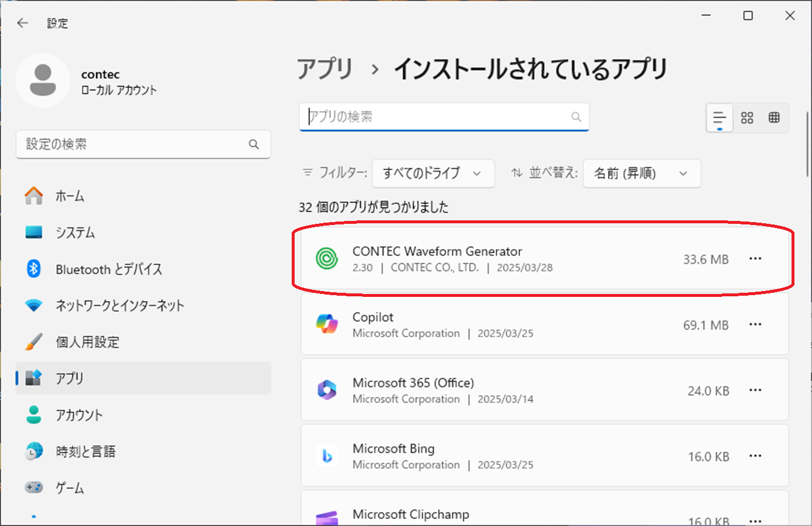Switch to table view layout icon
The image size is (812, 526).
point(774,117)
